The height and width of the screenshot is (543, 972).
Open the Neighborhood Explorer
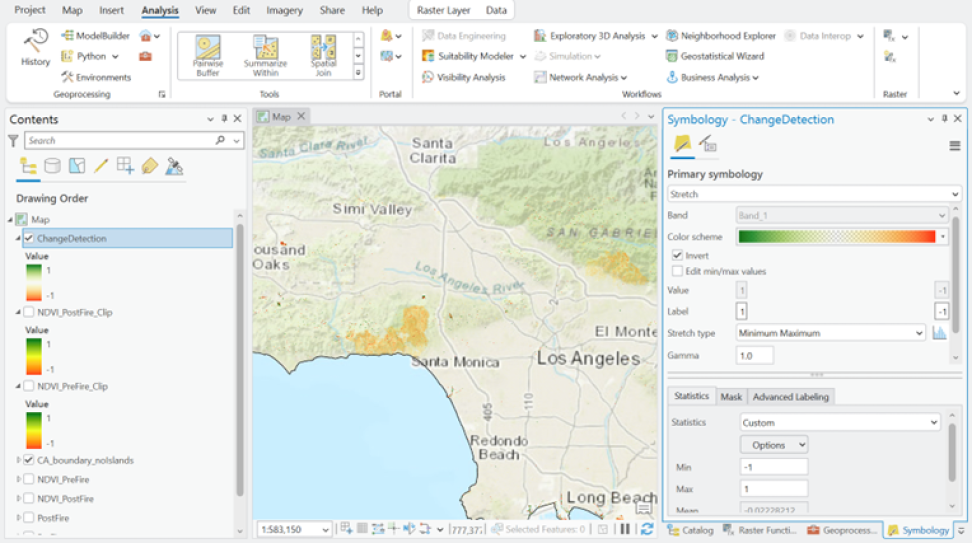click(x=721, y=36)
